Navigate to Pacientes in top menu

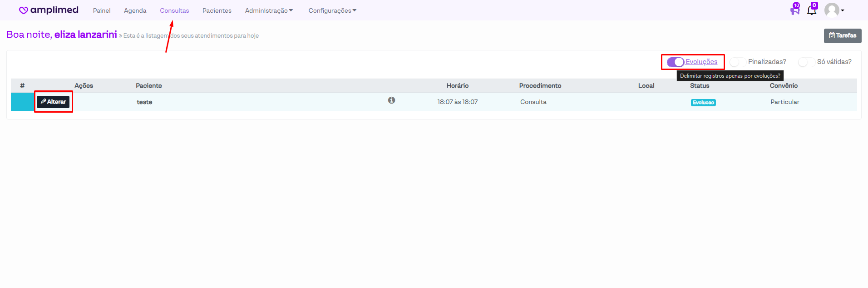[x=217, y=10]
